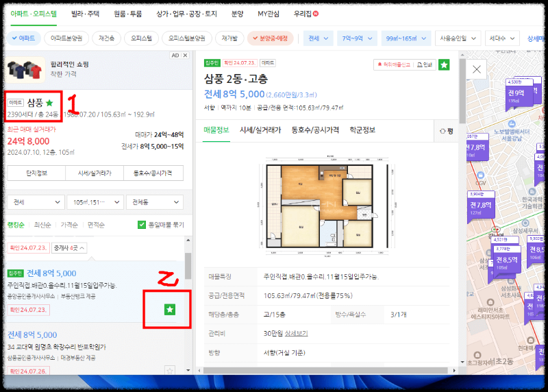Click the ad t-shirt thumbnail image
548x392 pixels.
25,70
